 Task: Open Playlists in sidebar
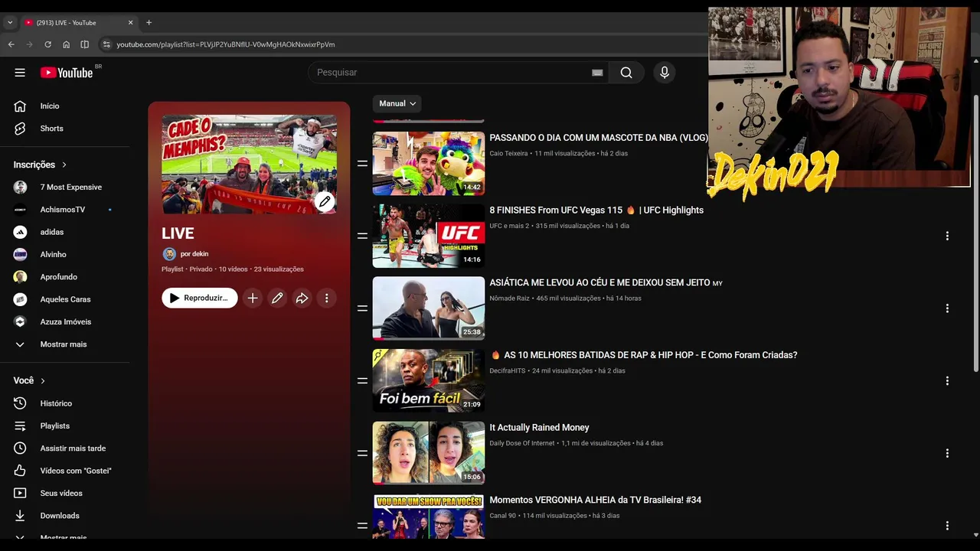[55, 426]
